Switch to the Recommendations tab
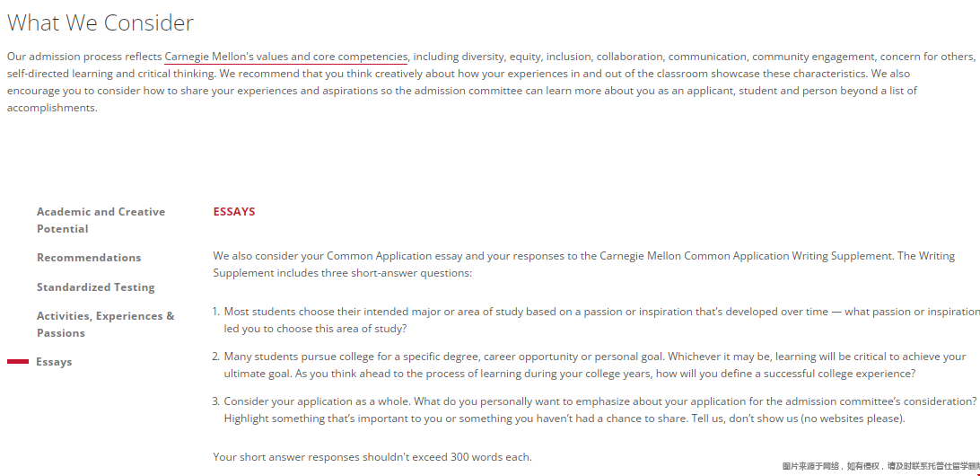The height and width of the screenshot is (476, 980). pyautogui.click(x=89, y=258)
